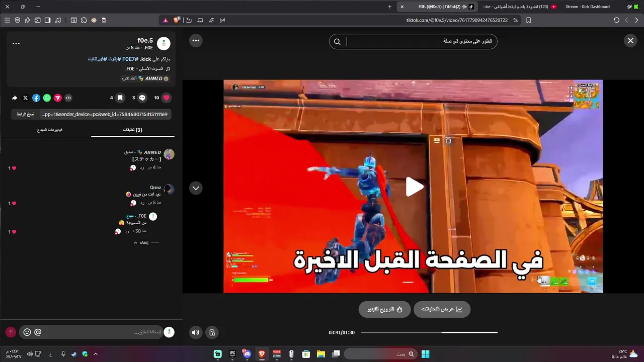Open the browser hamburger menu
The width and height of the screenshot is (644, 362).
pyautogui.click(x=7, y=20)
